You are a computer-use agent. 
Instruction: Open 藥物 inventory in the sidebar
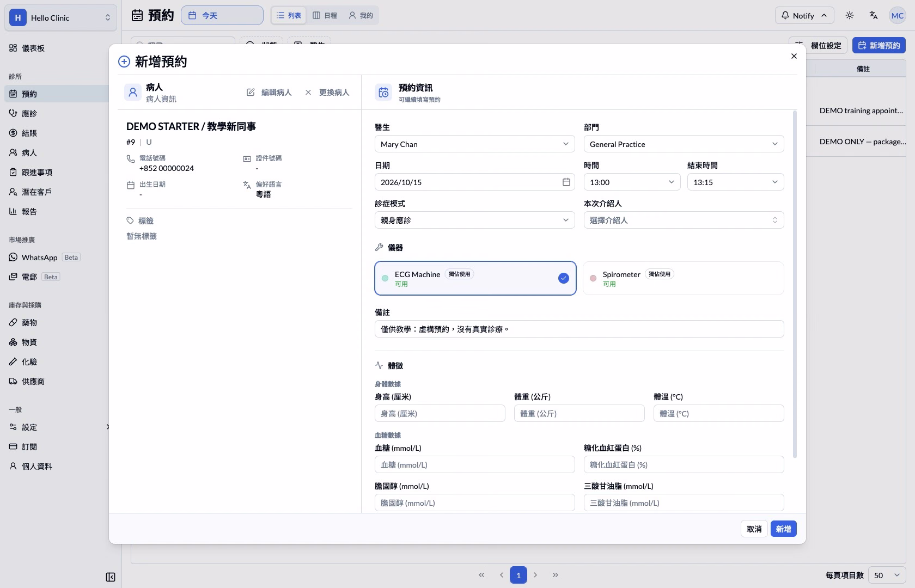point(57,322)
